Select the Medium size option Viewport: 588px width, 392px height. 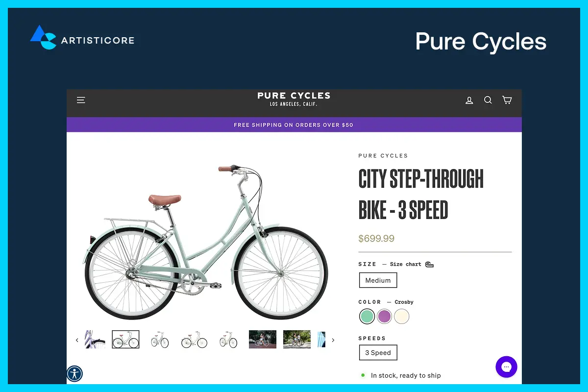pyautogui.click(x=378, y=280)
